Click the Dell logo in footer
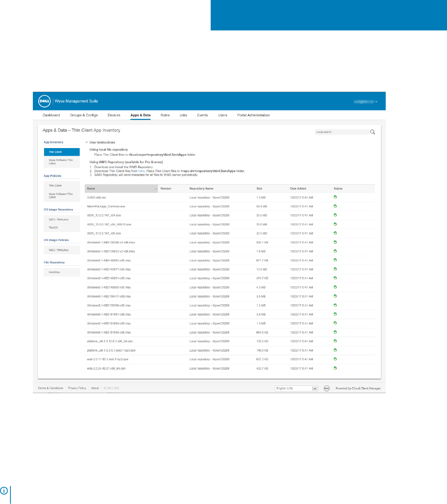 pyautogui.click(x=326, y=388)
